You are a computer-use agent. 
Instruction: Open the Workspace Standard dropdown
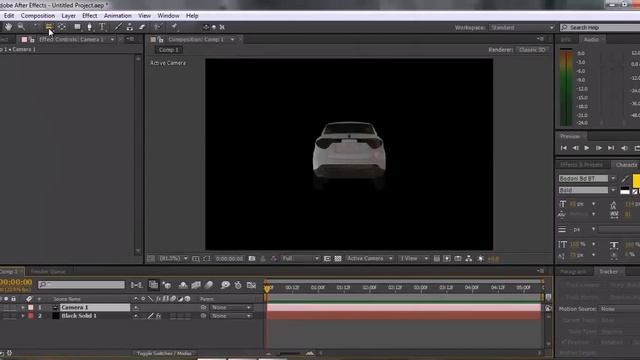click(x=522, y=27)
